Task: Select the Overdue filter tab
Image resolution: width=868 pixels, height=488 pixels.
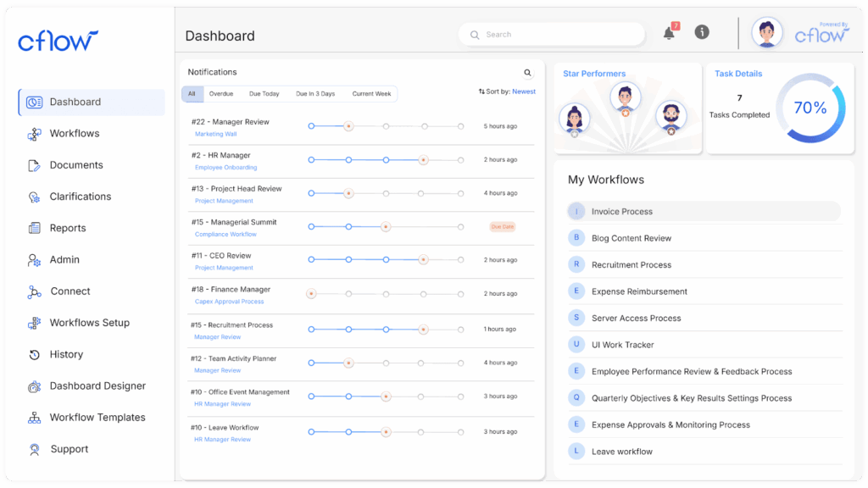Action: pos(221,94)
